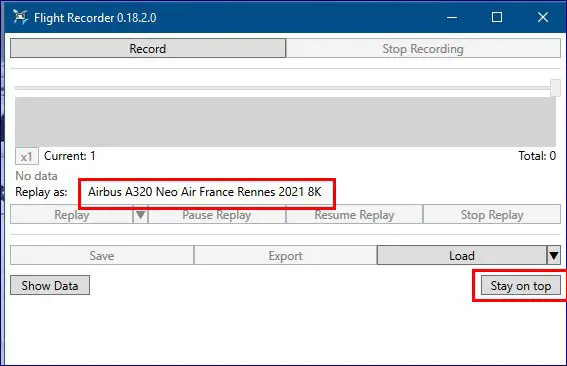
Task: Click the Stop Recording button
Action: point(423,48)
